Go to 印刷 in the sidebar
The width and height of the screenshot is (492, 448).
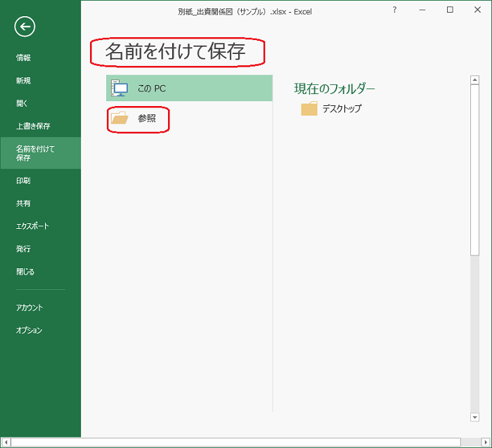[23, 180]
